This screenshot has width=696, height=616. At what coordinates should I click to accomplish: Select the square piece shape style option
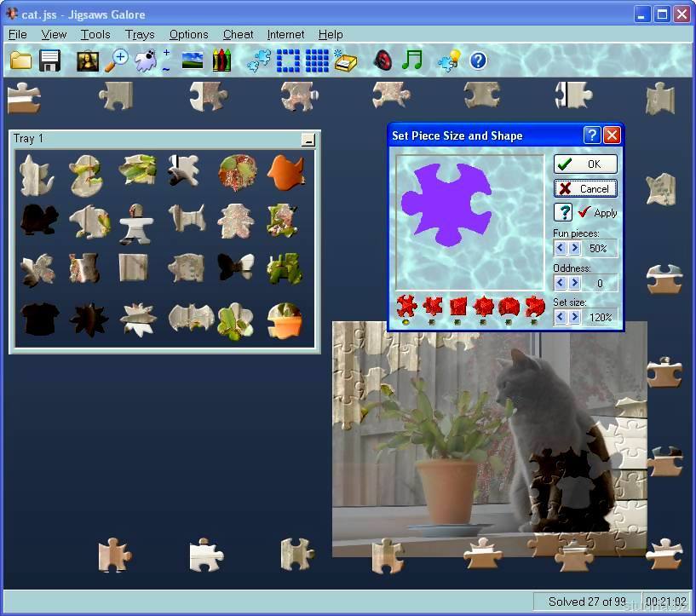click(458, 306)
